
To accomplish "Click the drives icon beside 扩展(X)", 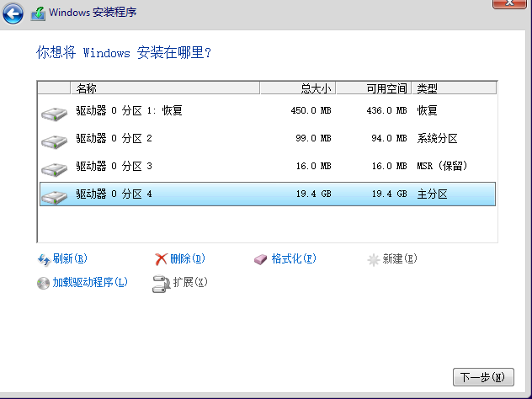I will [x=161, y=284].
